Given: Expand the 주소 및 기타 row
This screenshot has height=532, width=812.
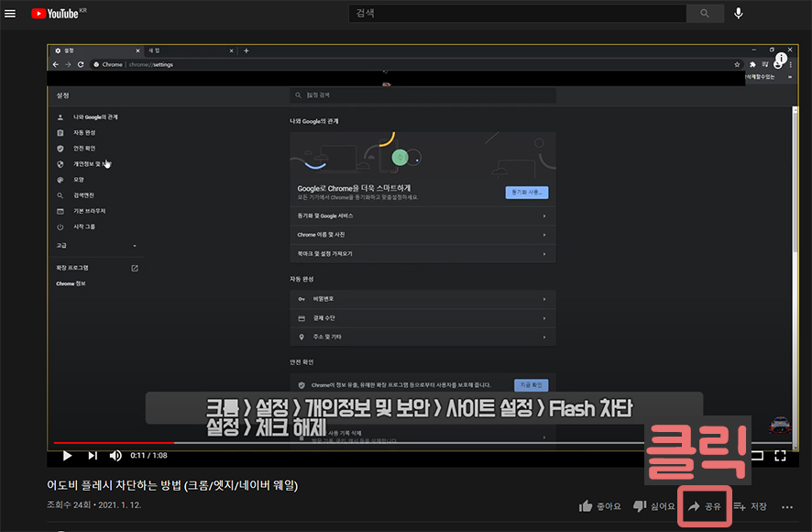Looking at the screenshot, I should coord(422,337).
